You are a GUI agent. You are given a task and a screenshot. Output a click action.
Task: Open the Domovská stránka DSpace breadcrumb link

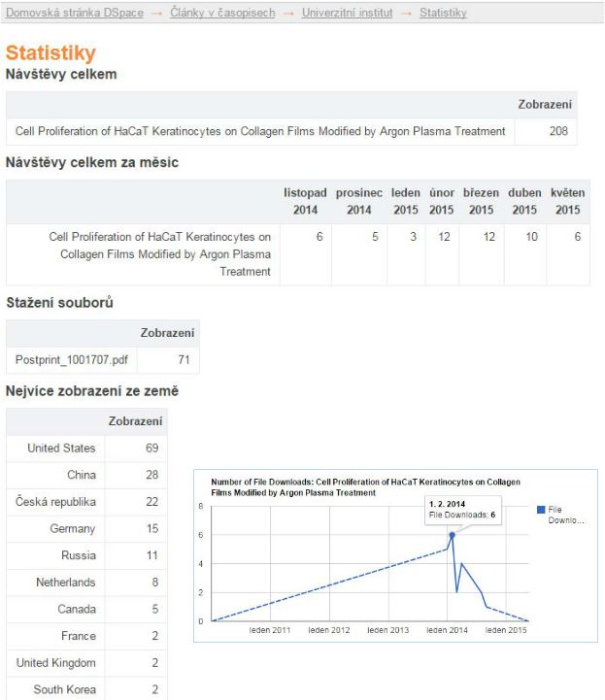coord(75,14)
